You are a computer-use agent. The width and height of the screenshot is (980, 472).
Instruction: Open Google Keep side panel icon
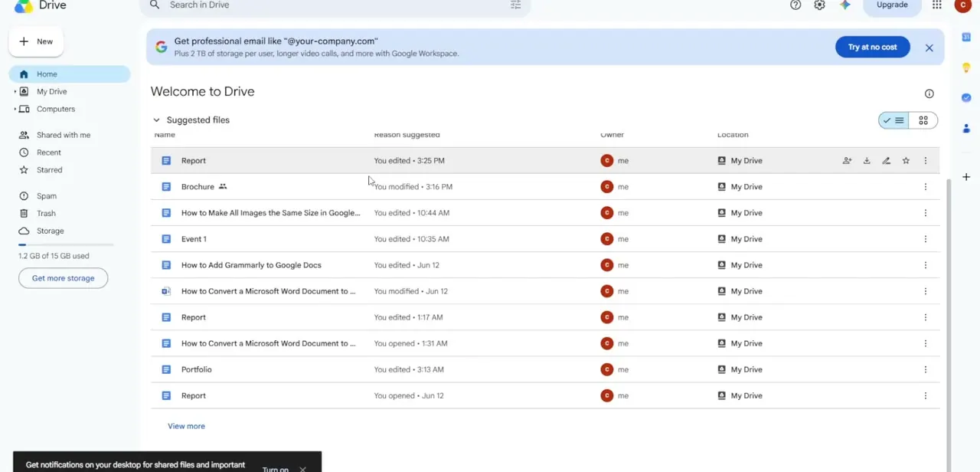point(966,68)
